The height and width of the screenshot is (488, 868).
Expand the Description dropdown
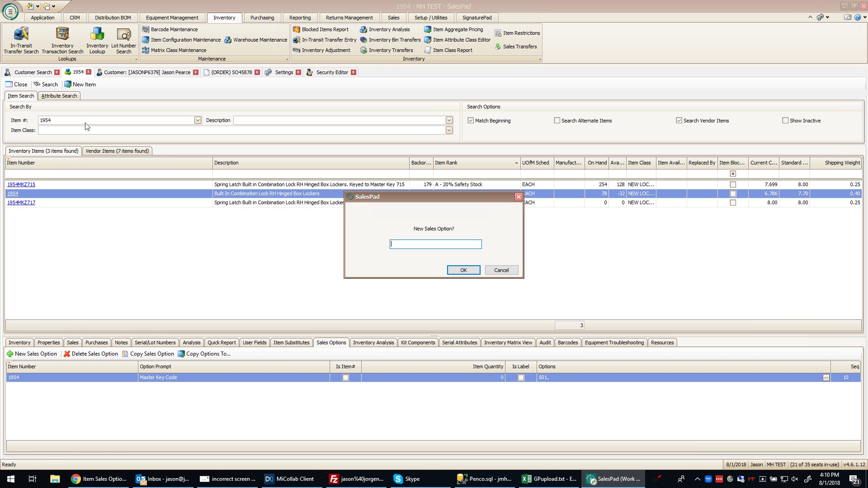pos(449,120)
